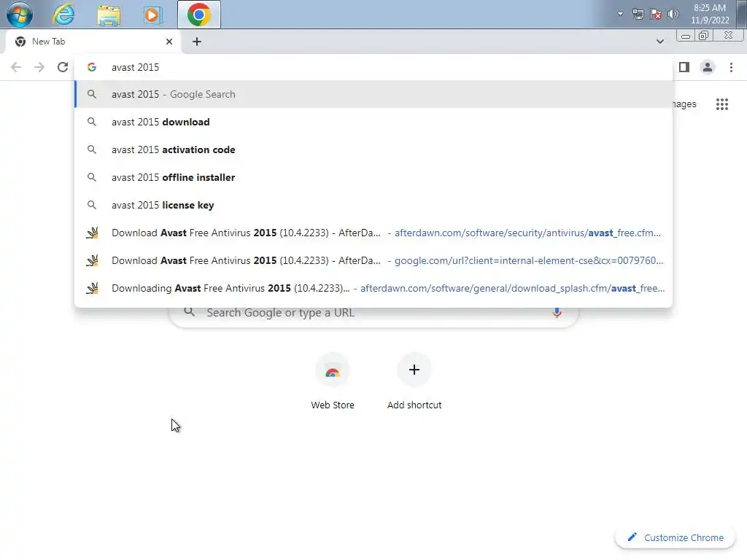Open Windows Explorer folder icon in taskbar
This screenshot has height=560, width=747.
pyautogui.click(x=109, y=15)
